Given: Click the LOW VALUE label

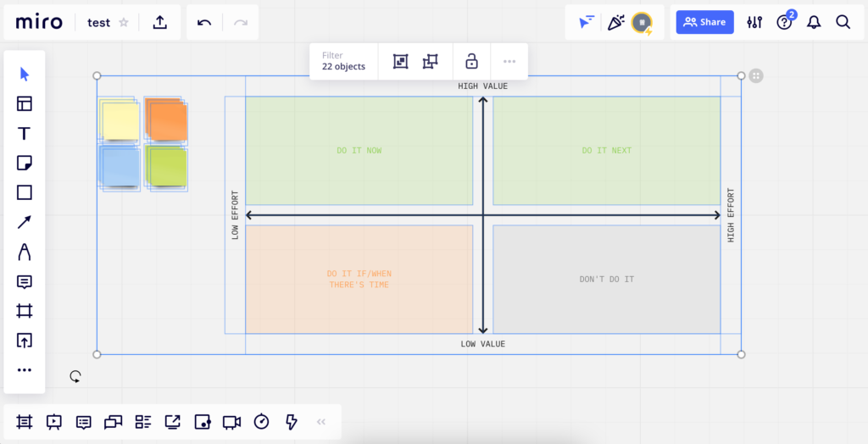Looking at the screenshot, I should pyautogui.click(x=482, y=344).
